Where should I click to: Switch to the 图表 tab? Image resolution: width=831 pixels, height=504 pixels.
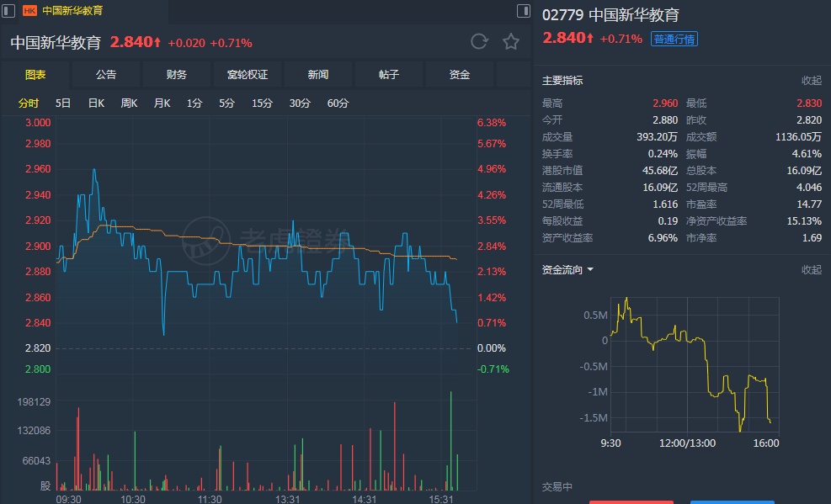(35, 75)
